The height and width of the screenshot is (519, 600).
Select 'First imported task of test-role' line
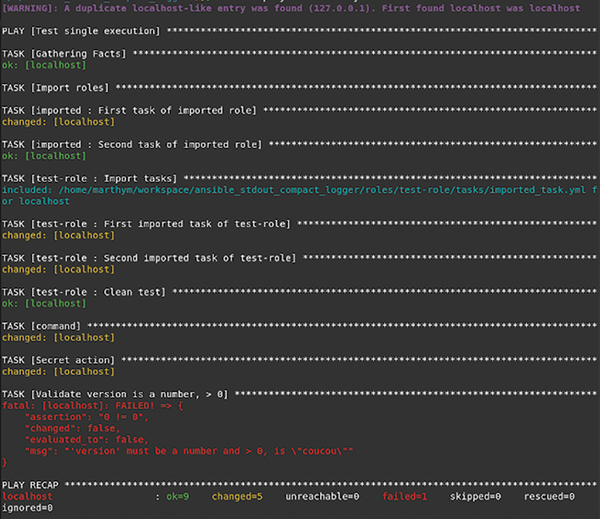coord(145,224)
